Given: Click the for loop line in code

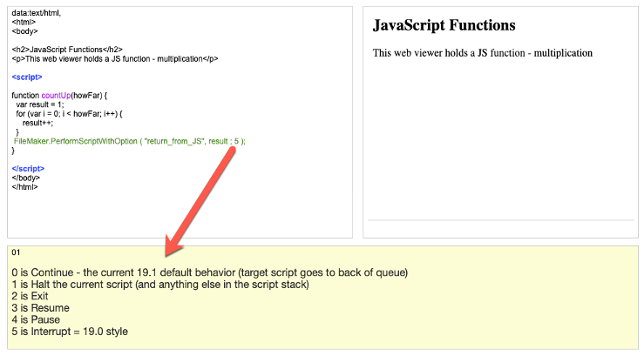Looking at the screenshot, I should tap(70, 114).
